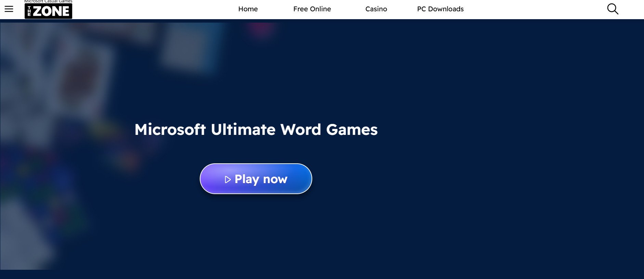Open the hamburger menu icon

pyautogui.click(x=9, y=9)
